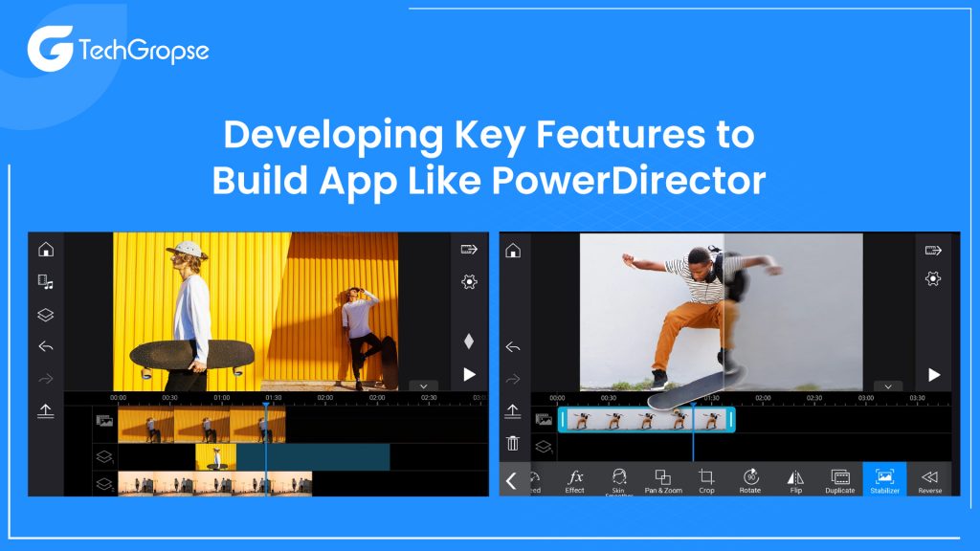Open the Pan & Zoom tool
The width and height of the screenshot is (980, 551).
coord(662,478)
